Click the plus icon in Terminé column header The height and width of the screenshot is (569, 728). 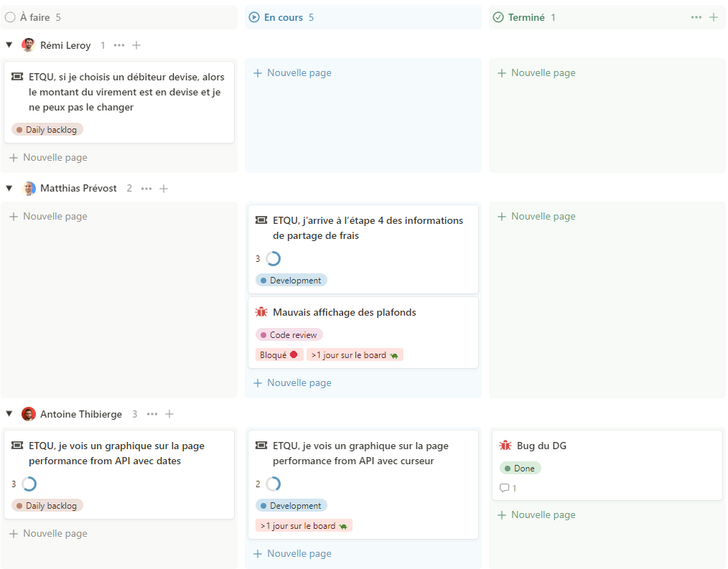(x=713, y=17)
